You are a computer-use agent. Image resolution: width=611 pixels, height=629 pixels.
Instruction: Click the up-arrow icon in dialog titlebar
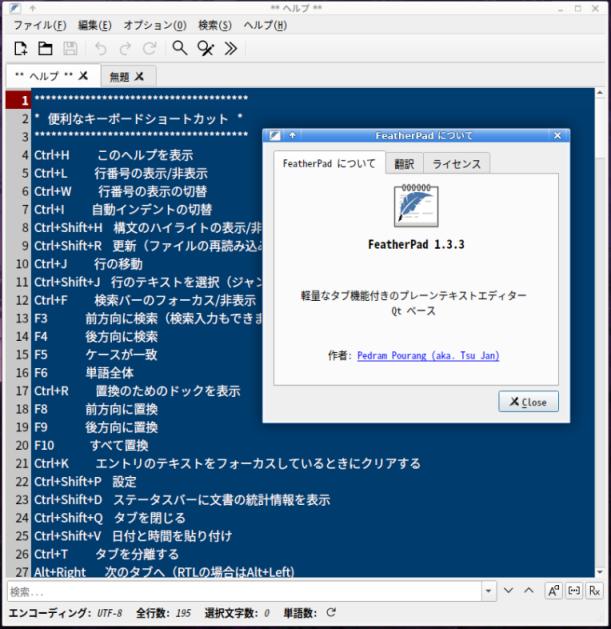point(292,136)
